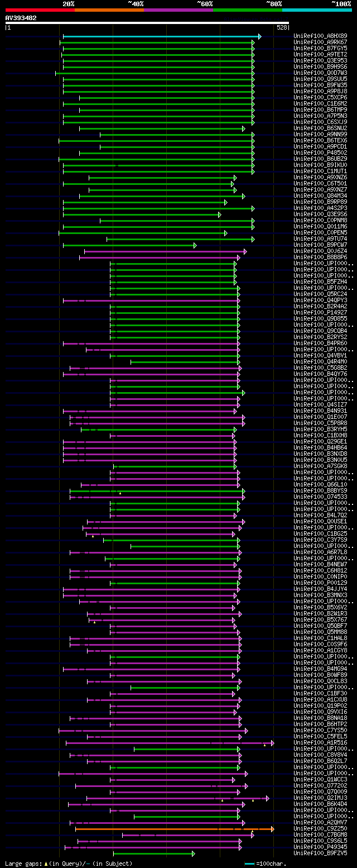The width and height of the screenshot is (357, 868).
Task: Select the UniRef100_Q9SUU5 label
Action: tap(320, 79)
